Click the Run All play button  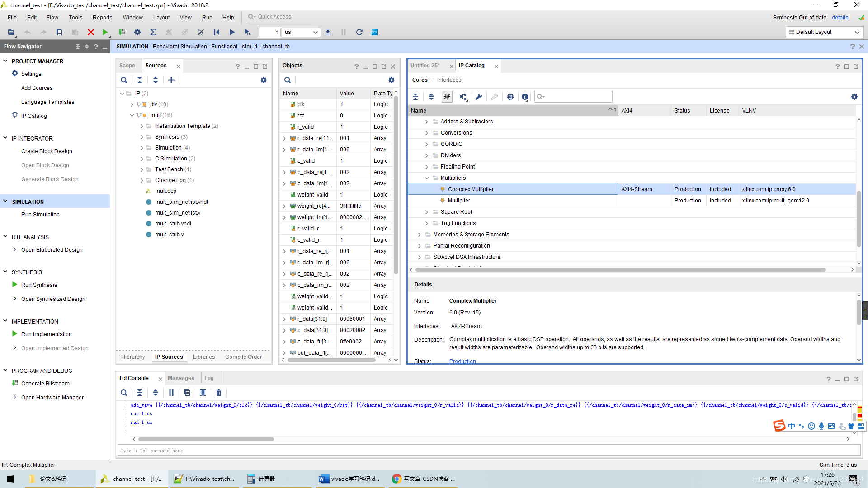pos(232,32)
